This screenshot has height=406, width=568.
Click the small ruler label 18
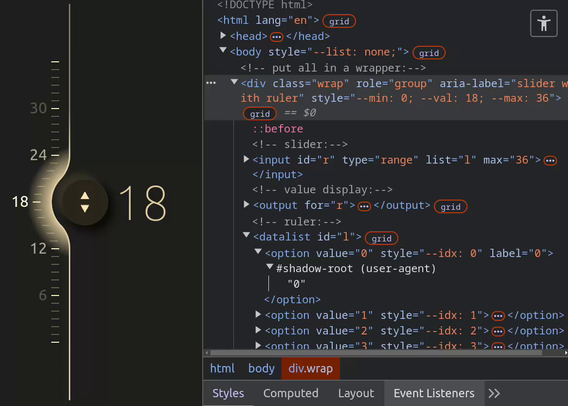20,202
